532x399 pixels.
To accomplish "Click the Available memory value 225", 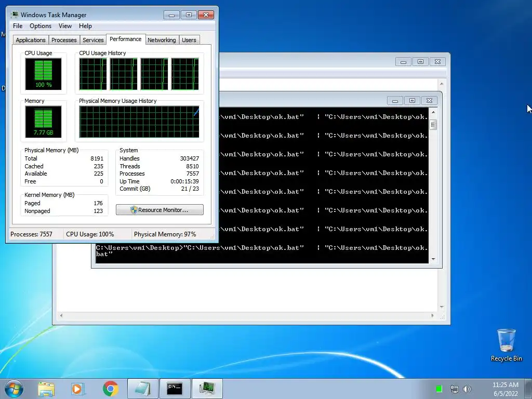I will click(98, 174).
